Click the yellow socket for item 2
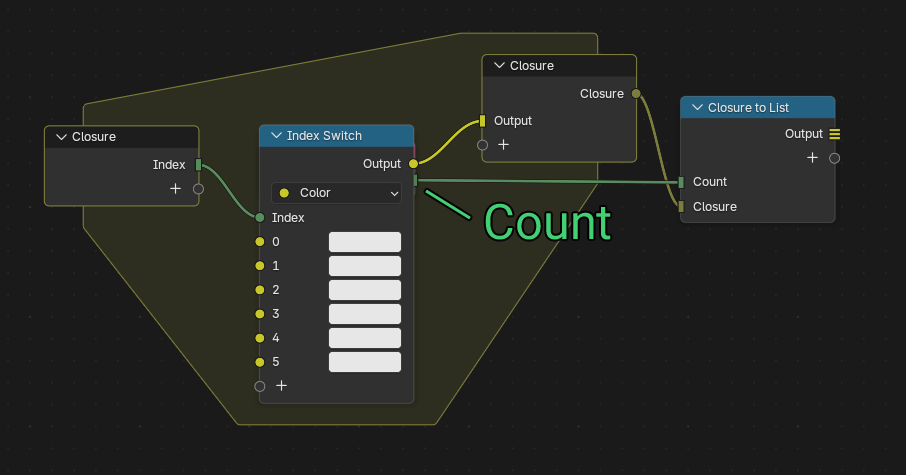Screen dimensions: 906x475 tap(260, 290)
